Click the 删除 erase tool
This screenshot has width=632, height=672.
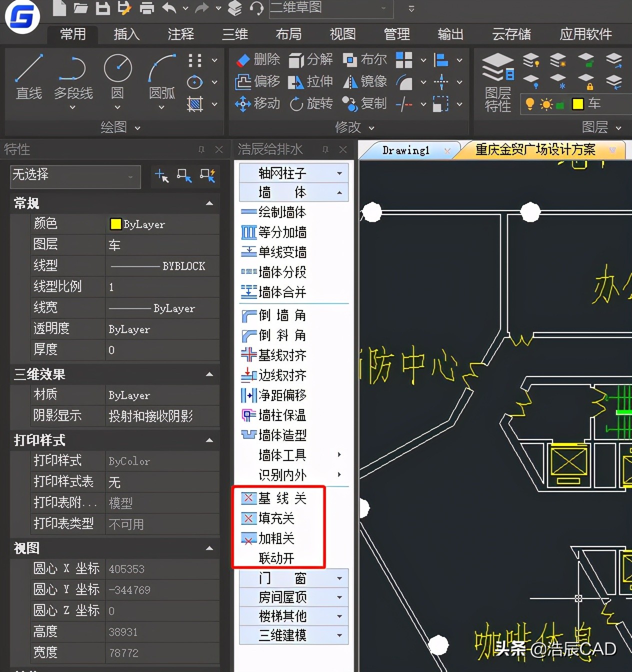[x=258, y=59]
